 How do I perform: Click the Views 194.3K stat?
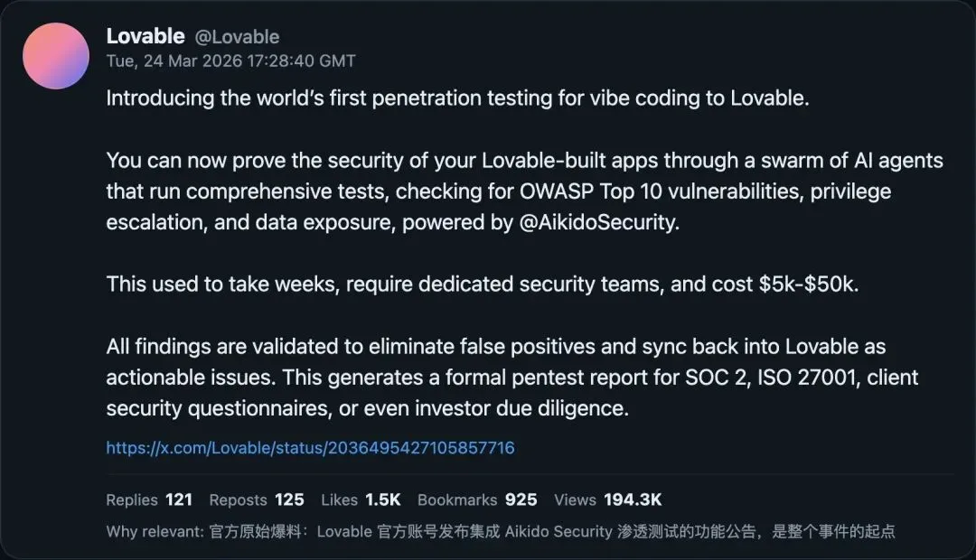coord(607,499)
